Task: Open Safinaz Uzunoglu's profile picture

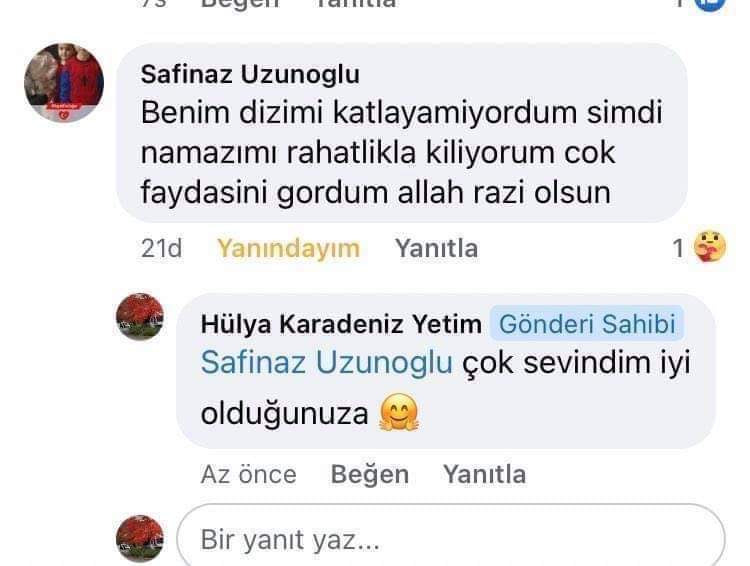Action: (64, 82)
